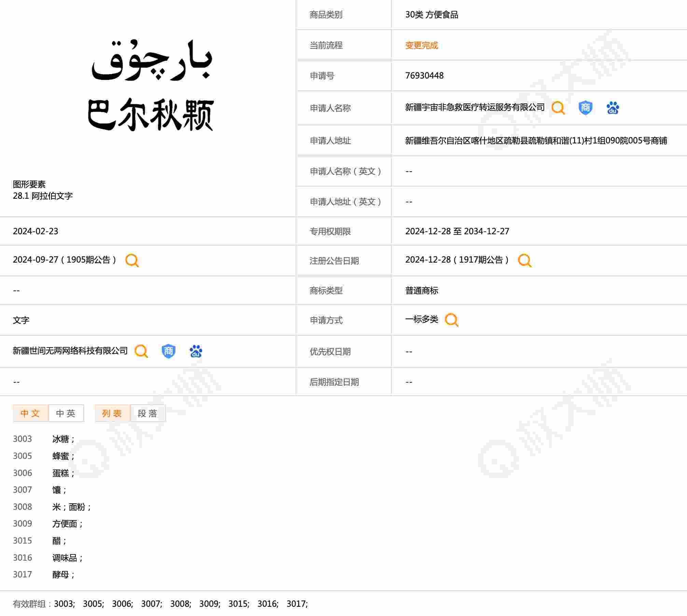The width and height of the screenshot is (687, 616).
Task: Click agency name 新疆世间无两网络科技有限公司
Action: click(70, 351)
